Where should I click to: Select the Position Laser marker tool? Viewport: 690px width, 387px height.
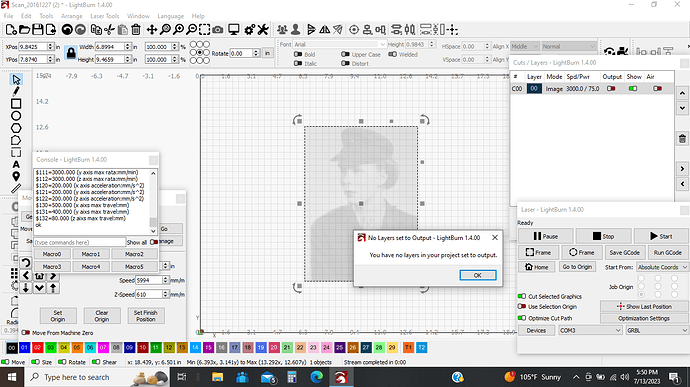pos(16,177)
